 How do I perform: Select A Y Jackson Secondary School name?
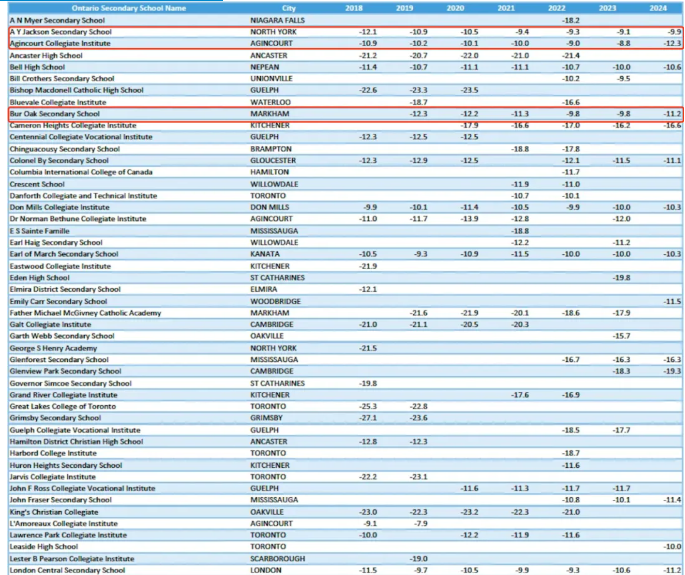pos(61,32)
